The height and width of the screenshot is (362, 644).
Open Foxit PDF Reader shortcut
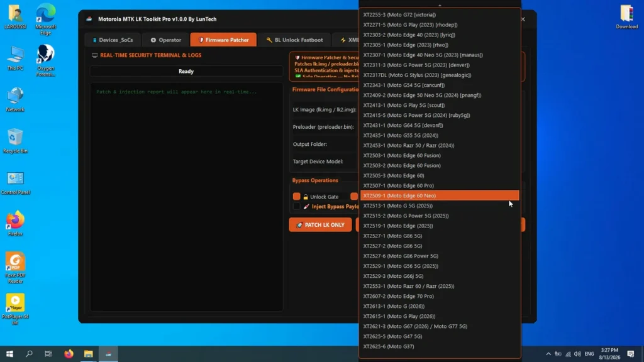15,268
